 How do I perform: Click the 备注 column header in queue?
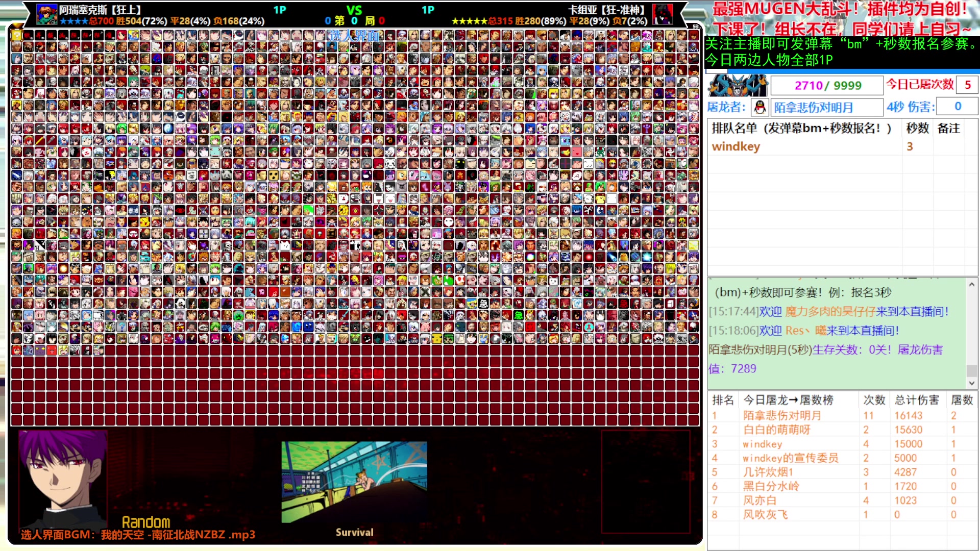pos(948,128)
